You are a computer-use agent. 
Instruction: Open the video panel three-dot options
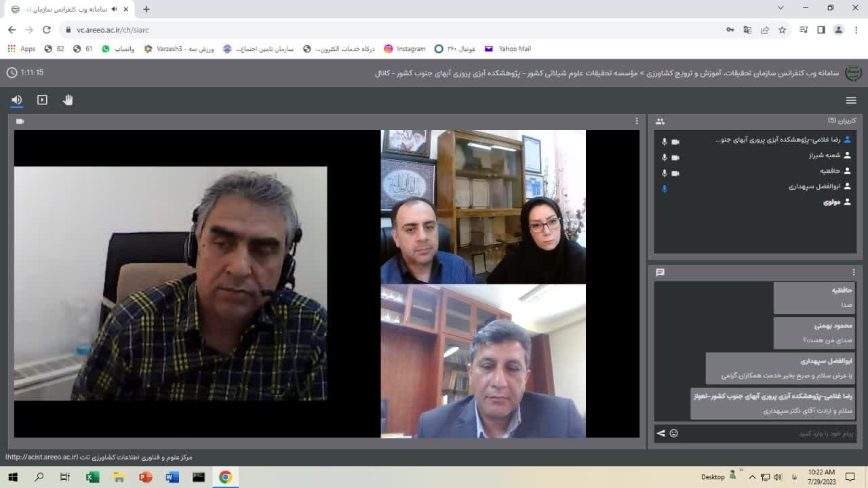coord(636,121)
